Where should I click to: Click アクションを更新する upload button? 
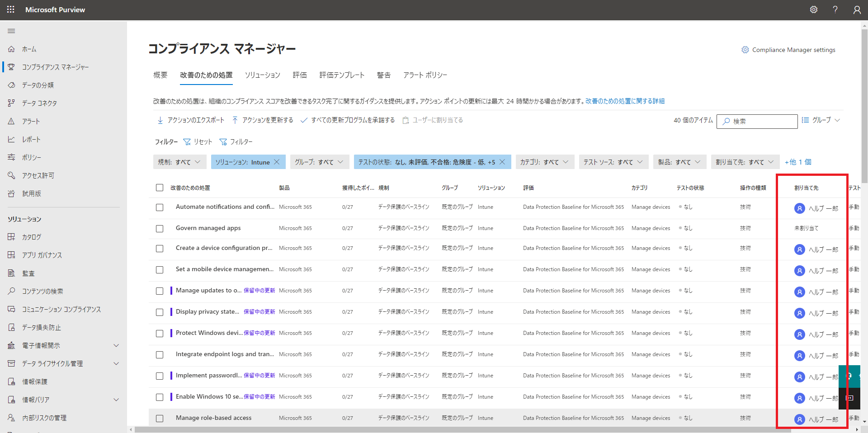[262, 120]
